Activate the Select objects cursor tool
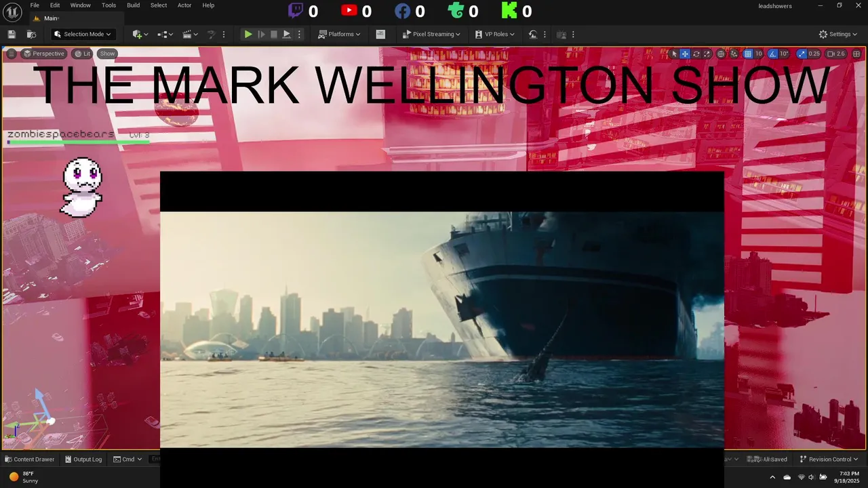 pyautogui.click(x=674, y=54)
